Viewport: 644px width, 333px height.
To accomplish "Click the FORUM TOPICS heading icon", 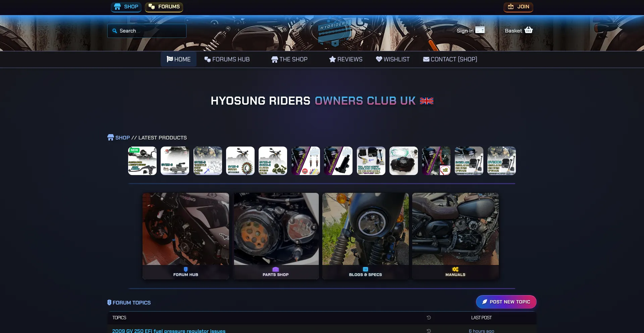I will 109,302.
